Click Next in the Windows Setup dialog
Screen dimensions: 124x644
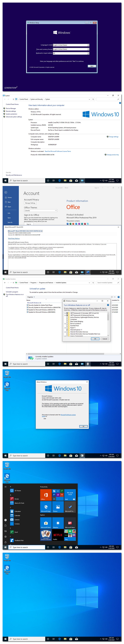coord(92,66)
